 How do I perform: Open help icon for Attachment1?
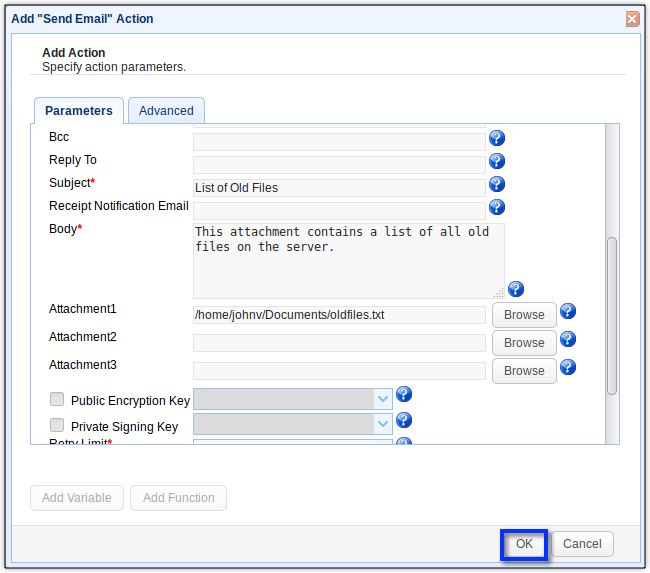[x=568, y=311]
